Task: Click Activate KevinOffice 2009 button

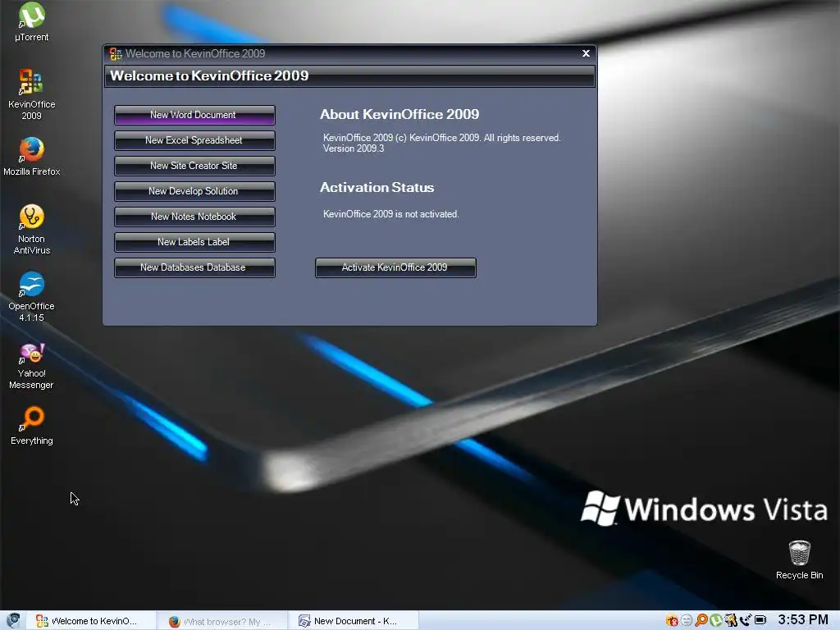Action: click(395, 268)
